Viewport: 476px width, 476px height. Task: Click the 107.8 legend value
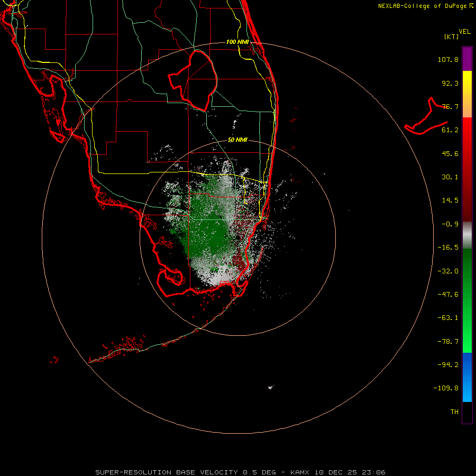point(448,59)
